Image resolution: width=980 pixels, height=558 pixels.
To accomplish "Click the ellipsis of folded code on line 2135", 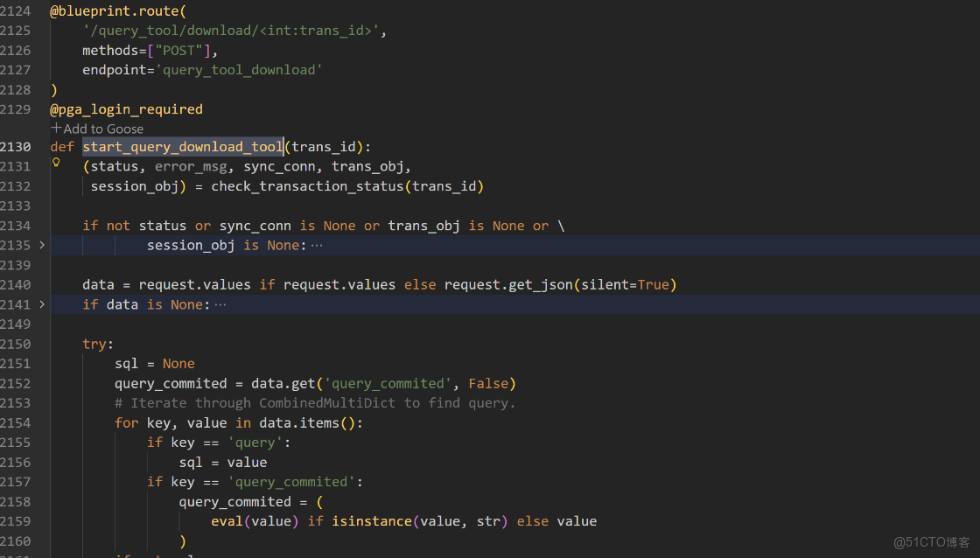I will click(315, 244).
